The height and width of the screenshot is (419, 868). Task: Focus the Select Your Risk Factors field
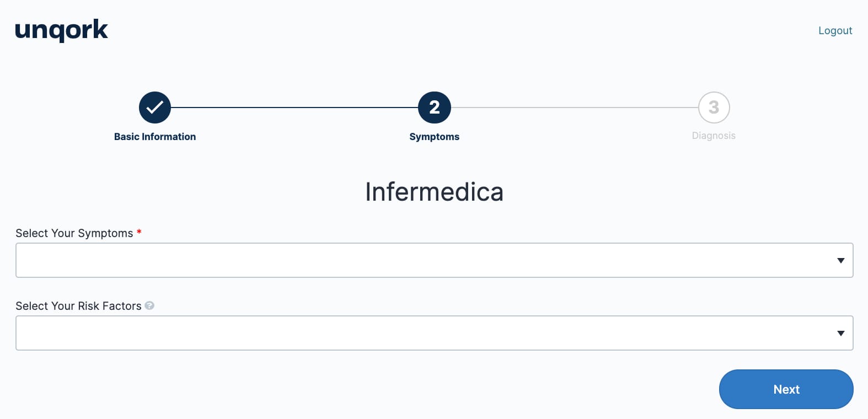[x=435, y=333]
